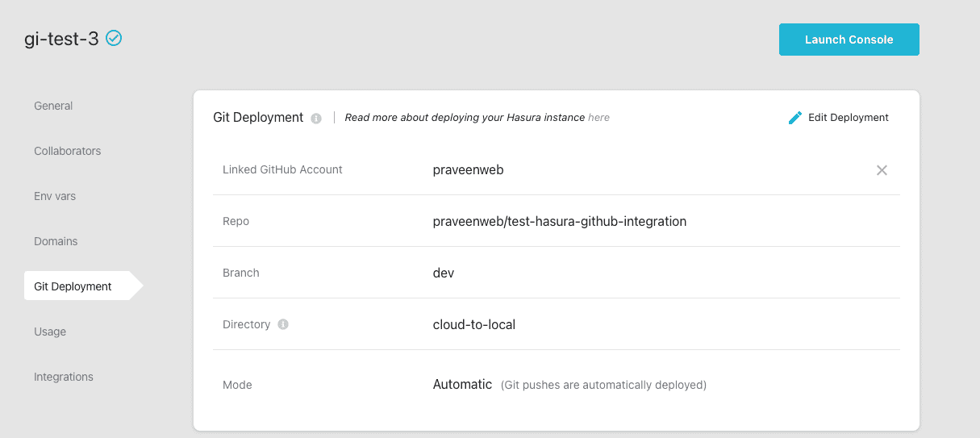This screenshot has width=980, height=438.
Task: Go to the General settings tab
Action: pyautogui.click(x=53, y=106)
